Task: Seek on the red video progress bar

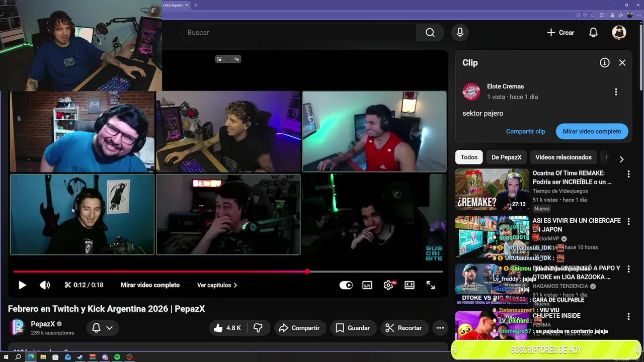Action: 228,271
